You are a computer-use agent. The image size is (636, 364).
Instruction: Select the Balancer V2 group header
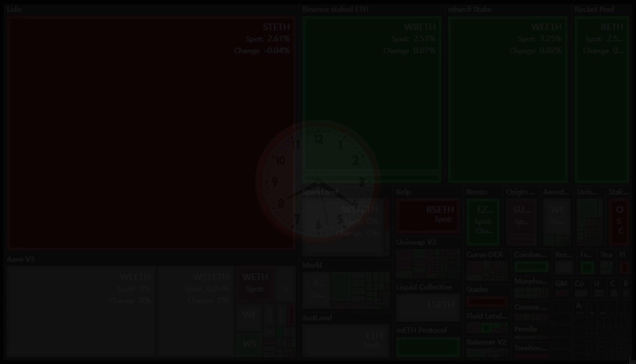(x=487, y=342)
